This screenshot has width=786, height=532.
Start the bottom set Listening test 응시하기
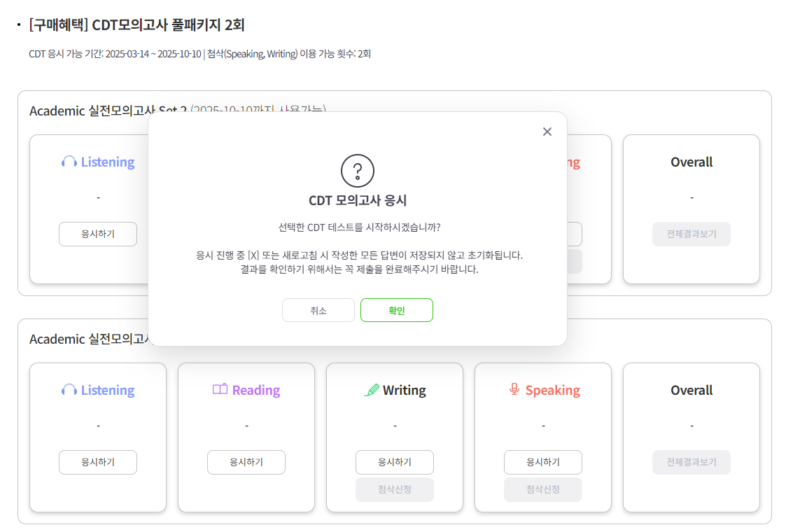[x=98, y=462]
